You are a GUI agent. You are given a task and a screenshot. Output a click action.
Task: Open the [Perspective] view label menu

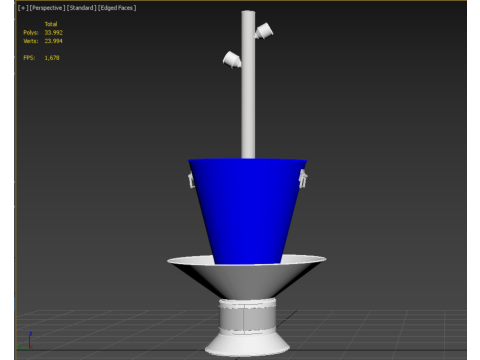pyautogui.click(x=47, y=8)
